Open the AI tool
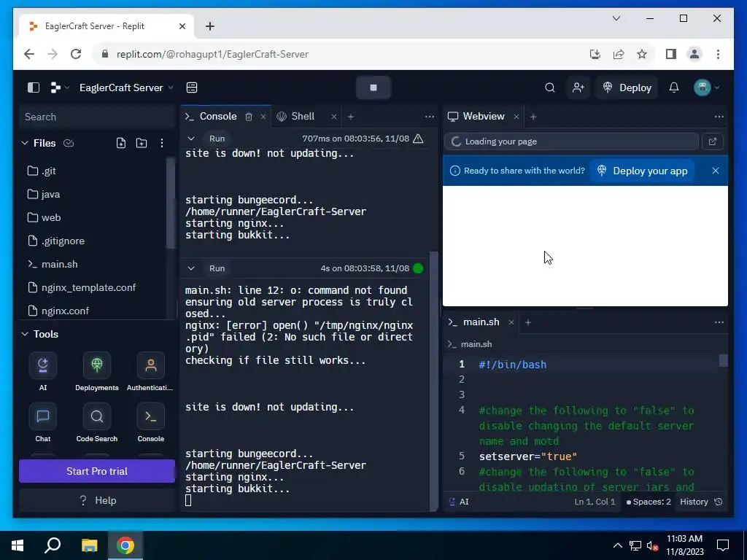Screen dimensions: 747x560 point(43,372)
